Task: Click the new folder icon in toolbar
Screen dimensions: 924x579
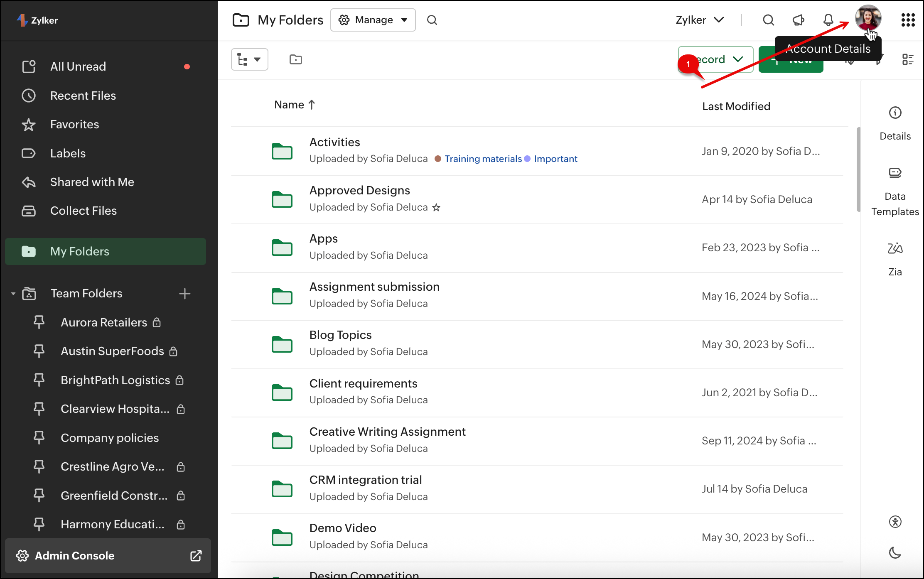Action: [x=295, y=60]
